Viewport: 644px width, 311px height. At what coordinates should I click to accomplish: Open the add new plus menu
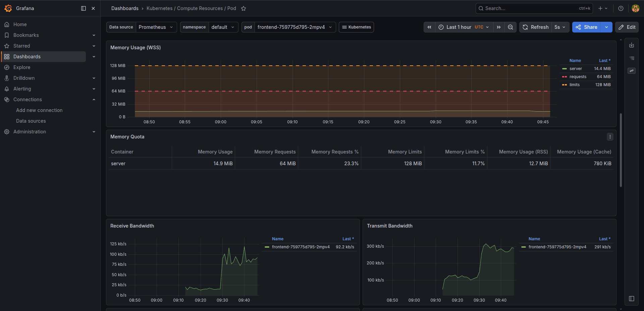point(603,8)
